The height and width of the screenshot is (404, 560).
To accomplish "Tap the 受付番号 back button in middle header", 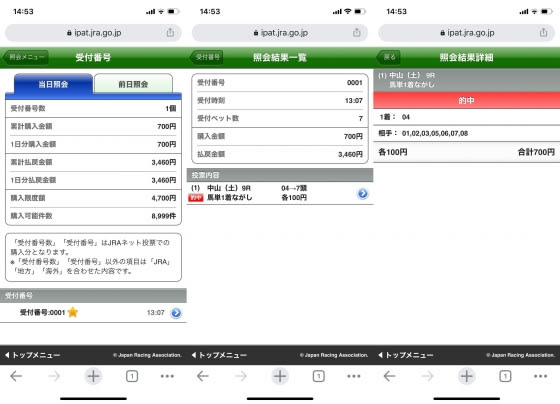I will click(x=206, y=57).
